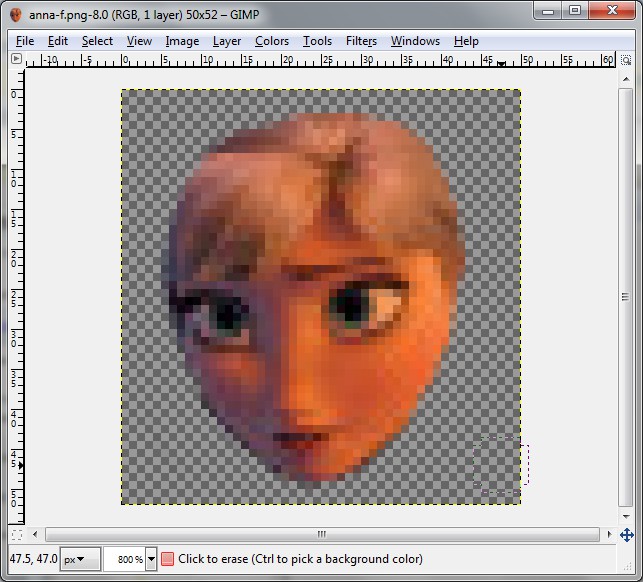
Task: Toggle the Quick Mask button at bottom left
Action: 16,534
